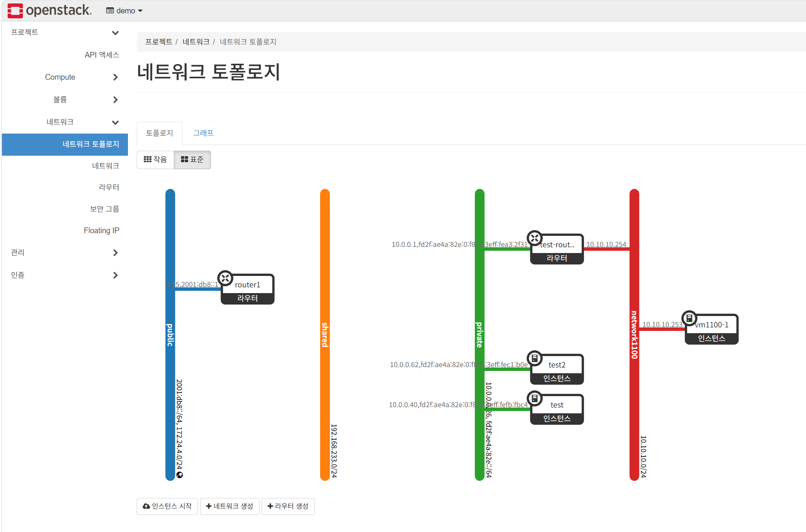Image resolution: width=806 pixels, height=532 pixels.
Task: Switch to the 토폴로지 tab
Action: coord(159,133)
